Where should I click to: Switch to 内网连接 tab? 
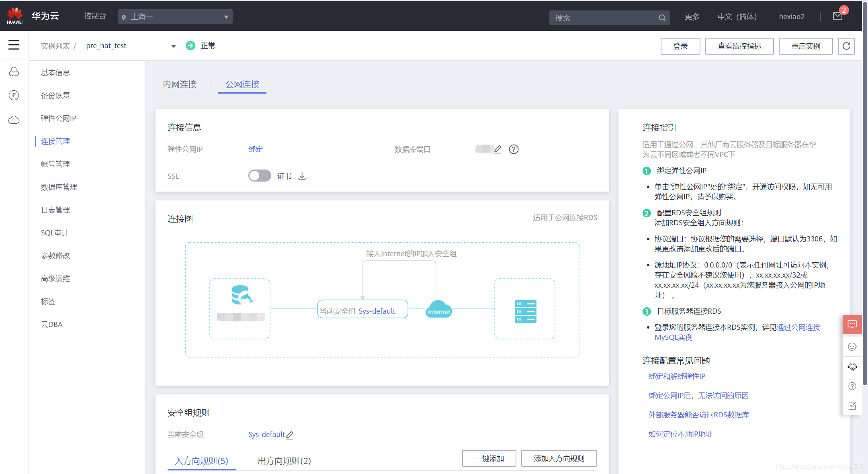180,84
